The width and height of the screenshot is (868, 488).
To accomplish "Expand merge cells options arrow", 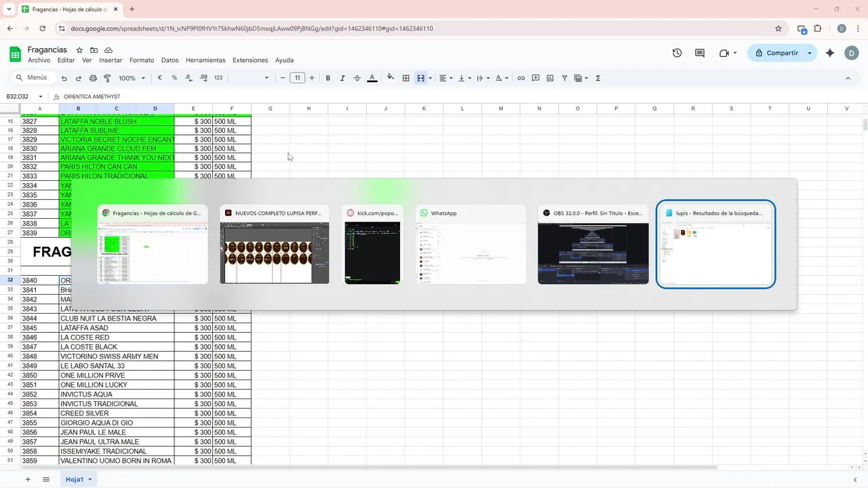I will 430,78.
